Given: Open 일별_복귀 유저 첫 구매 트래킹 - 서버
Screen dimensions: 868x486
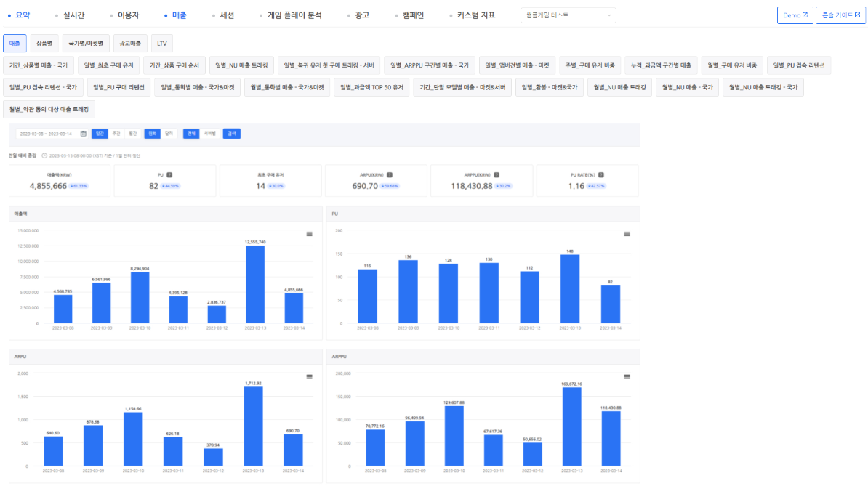Looking at the screenshot, I should [x=329, y=65].
